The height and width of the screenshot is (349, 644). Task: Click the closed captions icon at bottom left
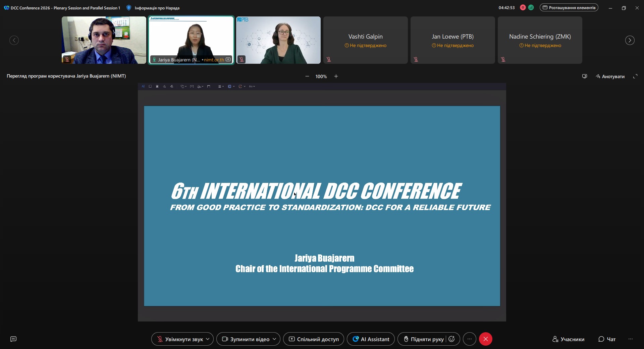click(x=13, y=339)
